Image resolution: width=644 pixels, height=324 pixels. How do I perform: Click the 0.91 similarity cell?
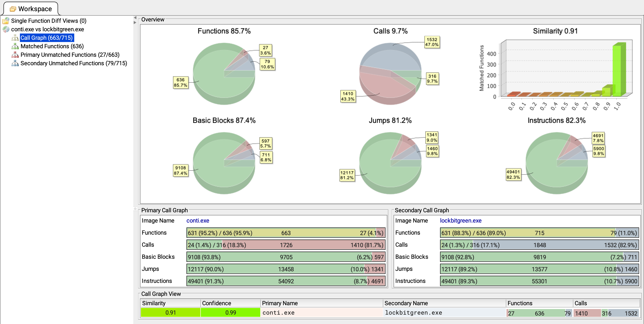pos(170,313)
